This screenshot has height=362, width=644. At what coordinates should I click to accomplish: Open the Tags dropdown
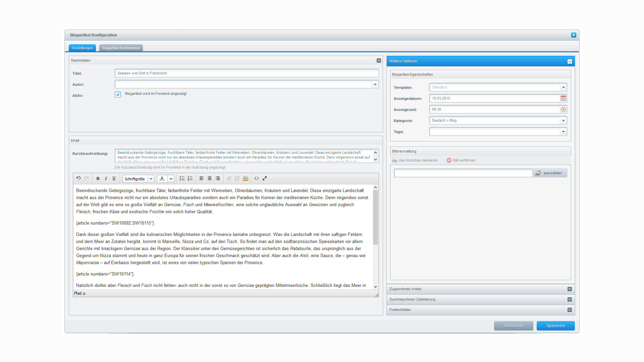coord(563,132)
